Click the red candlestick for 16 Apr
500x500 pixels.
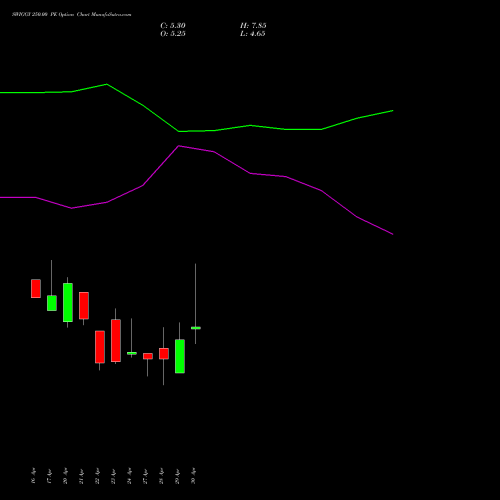(36, 289)
